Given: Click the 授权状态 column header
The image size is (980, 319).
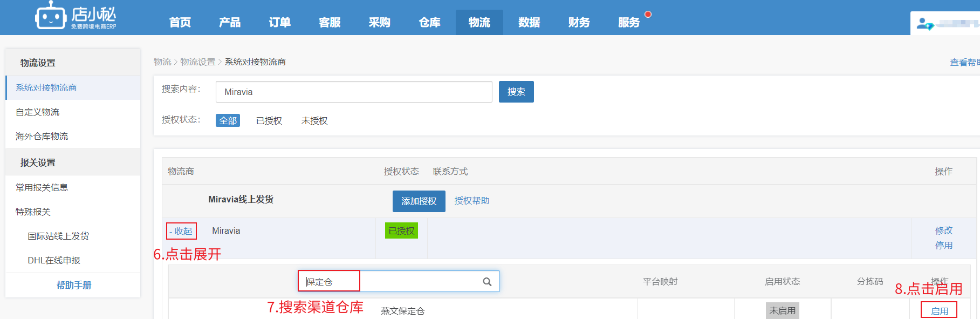Looking at the screenshot, I should 401,172.
